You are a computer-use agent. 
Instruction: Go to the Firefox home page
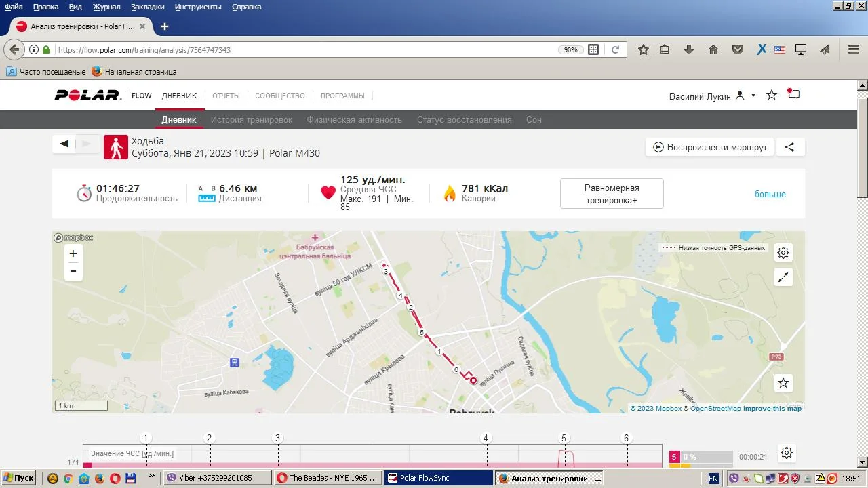tap(713, 49)
